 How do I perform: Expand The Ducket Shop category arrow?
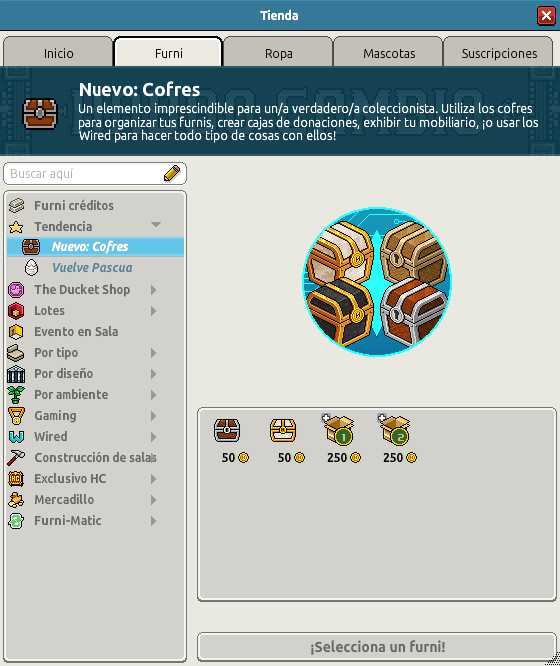click(x=154, y=290)
